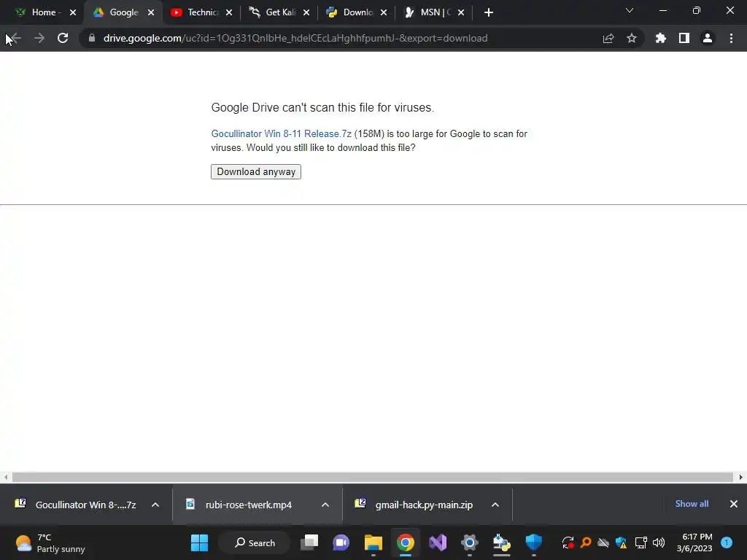The height and width of the screenshot is (560, 747).
Task: Bookmark this page with the star icon
Action: 632,38
